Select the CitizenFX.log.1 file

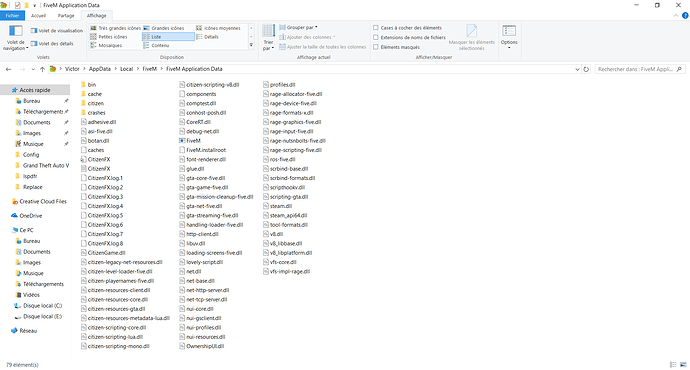click(102, 178)
